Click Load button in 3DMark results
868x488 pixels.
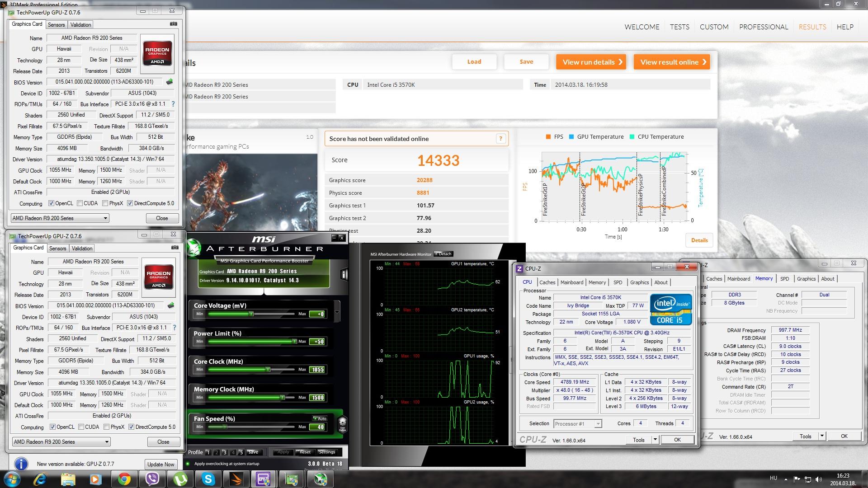[474, 62]
